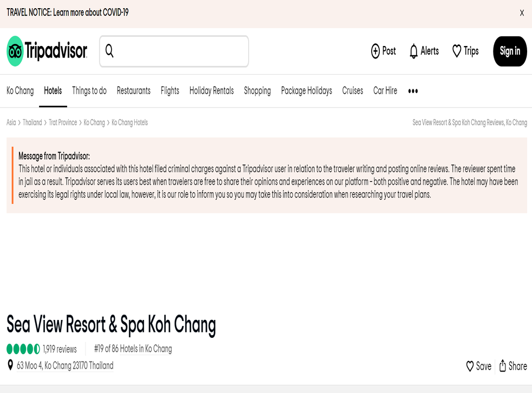Open Trips heart icon
Viewport: 532px width, 393px height.
coord(457,51)
